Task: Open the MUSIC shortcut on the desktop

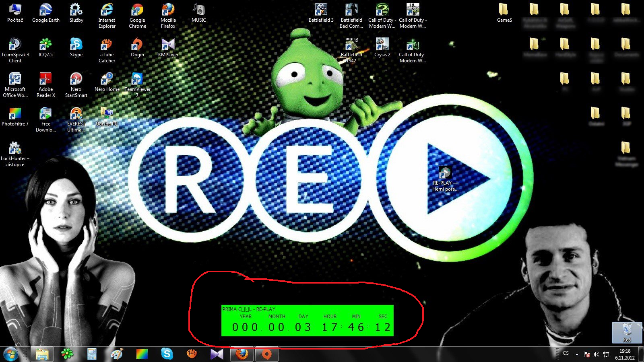Action: (198, 13)
